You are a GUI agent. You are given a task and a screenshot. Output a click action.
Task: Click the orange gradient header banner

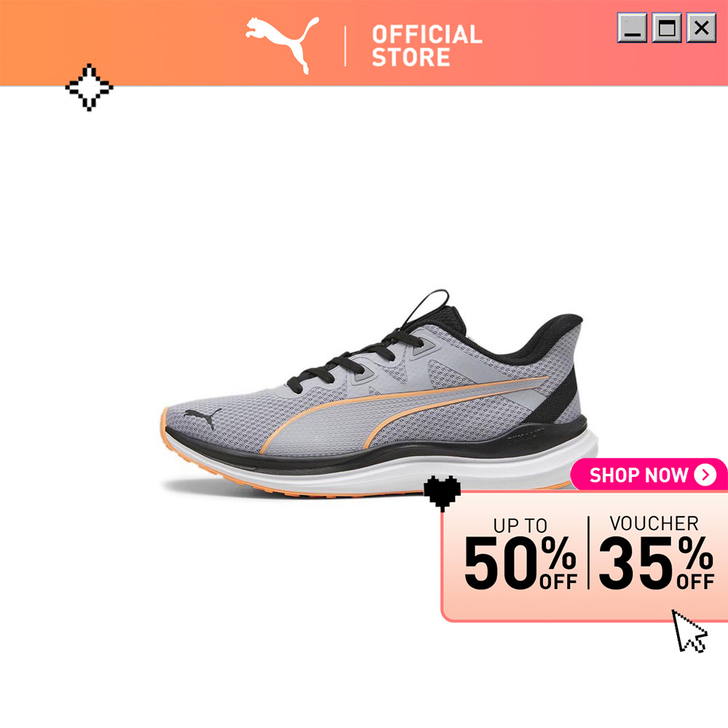click(364, 43)
